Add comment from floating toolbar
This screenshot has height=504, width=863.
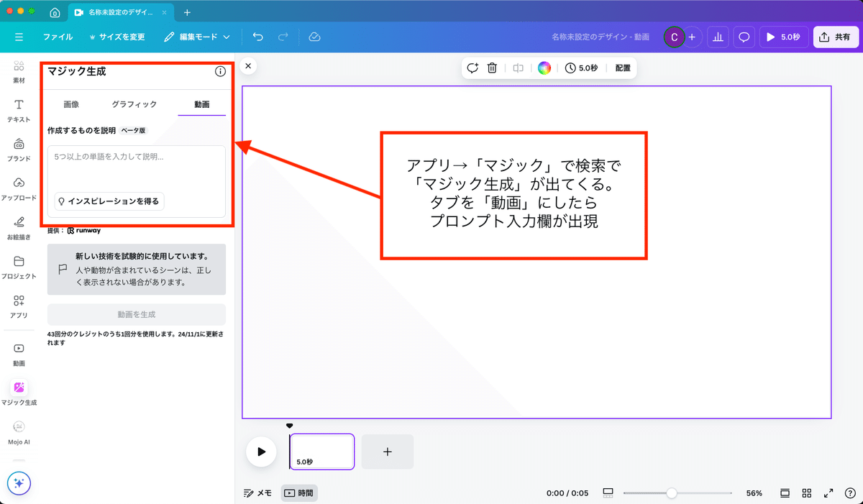(x=472, y=68)
